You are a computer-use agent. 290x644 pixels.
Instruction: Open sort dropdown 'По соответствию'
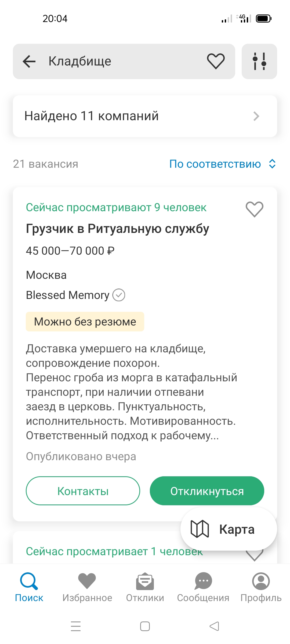coord(222,164)
